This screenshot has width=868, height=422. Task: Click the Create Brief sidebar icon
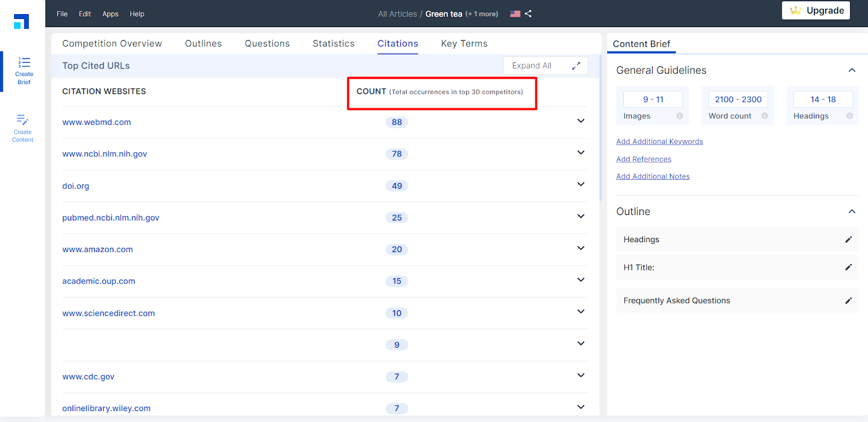click(24, 71)
